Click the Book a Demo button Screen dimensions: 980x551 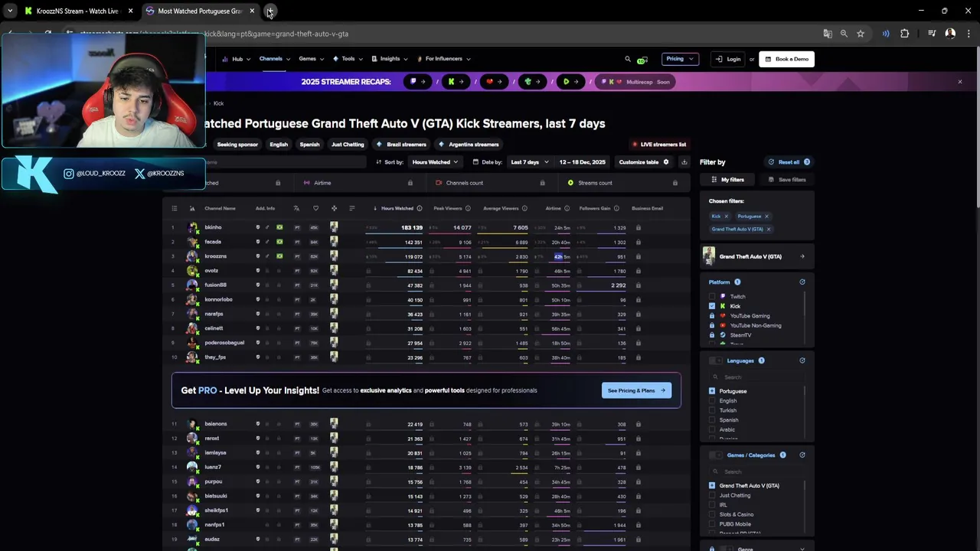(786, 59)
